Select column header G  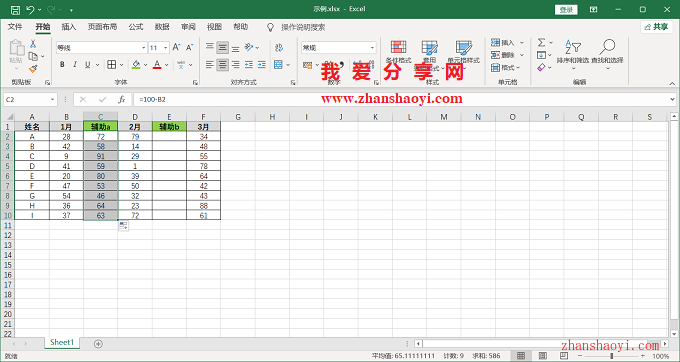(x=238, y=117)
